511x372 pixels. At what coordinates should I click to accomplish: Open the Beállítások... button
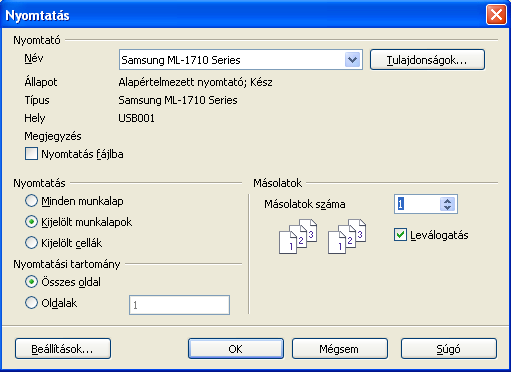[63, 349]
